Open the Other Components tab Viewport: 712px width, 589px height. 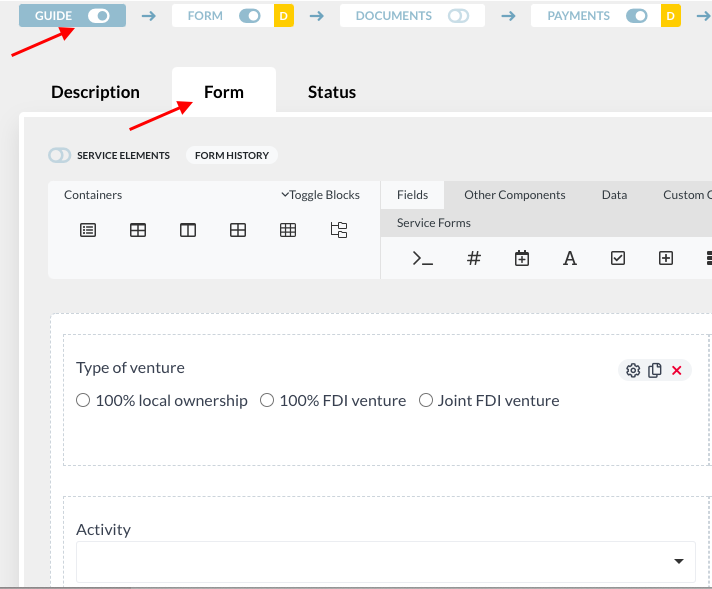[x=514, y=195]
